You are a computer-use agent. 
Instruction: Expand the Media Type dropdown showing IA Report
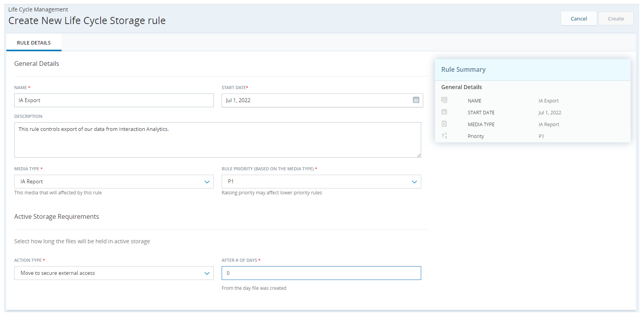(114, 181)
